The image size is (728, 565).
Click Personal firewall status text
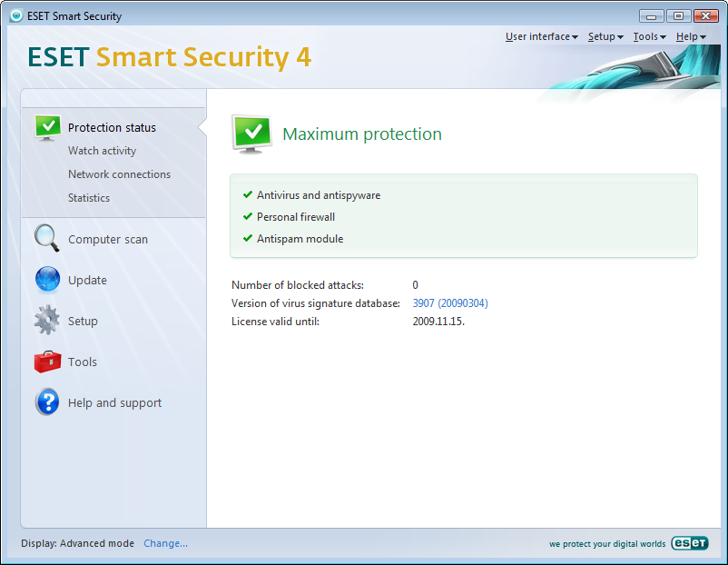[296, 217]
